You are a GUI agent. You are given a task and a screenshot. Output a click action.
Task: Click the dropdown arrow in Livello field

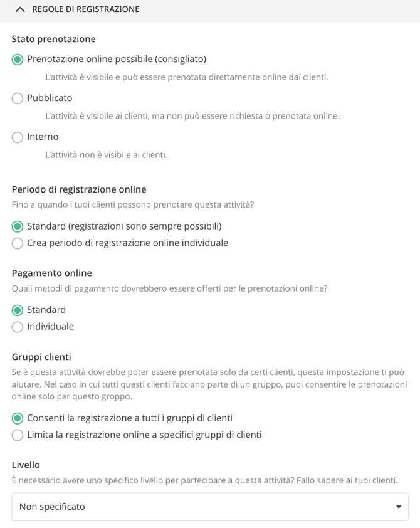pos(399,507)
